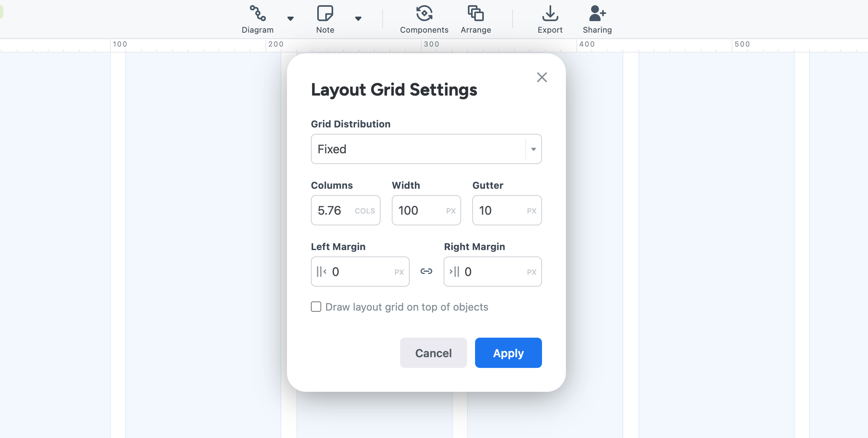Toggle the left margin lock state
Image resolution: width=868 pixels, height=438 pixels.
[426, 272]
